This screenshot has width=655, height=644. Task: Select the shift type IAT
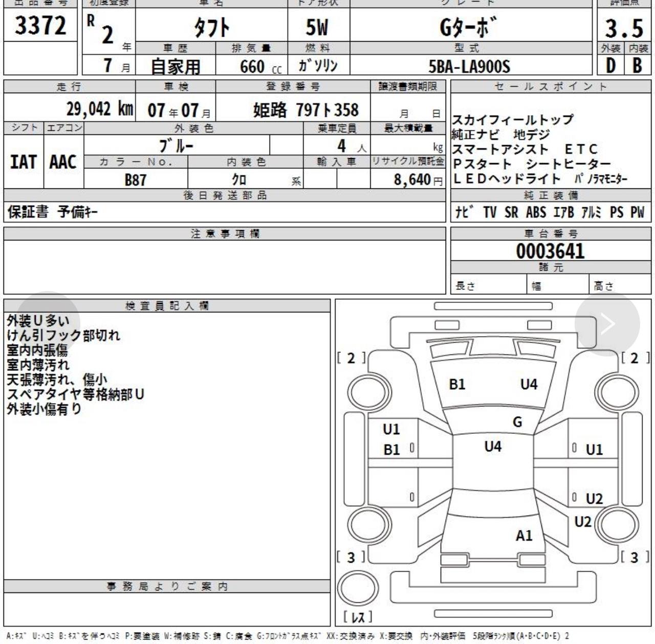coord(24,162)
